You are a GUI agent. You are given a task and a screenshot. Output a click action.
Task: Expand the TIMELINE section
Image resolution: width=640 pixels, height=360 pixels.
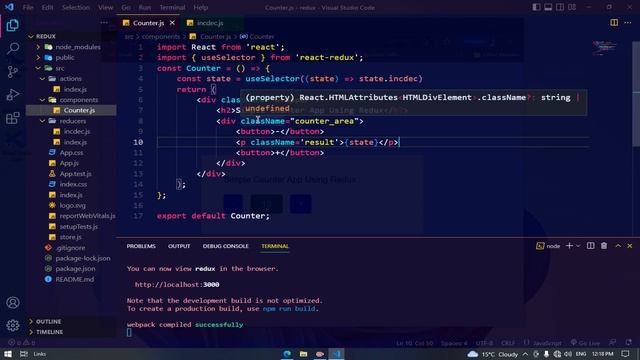(31, 332)
